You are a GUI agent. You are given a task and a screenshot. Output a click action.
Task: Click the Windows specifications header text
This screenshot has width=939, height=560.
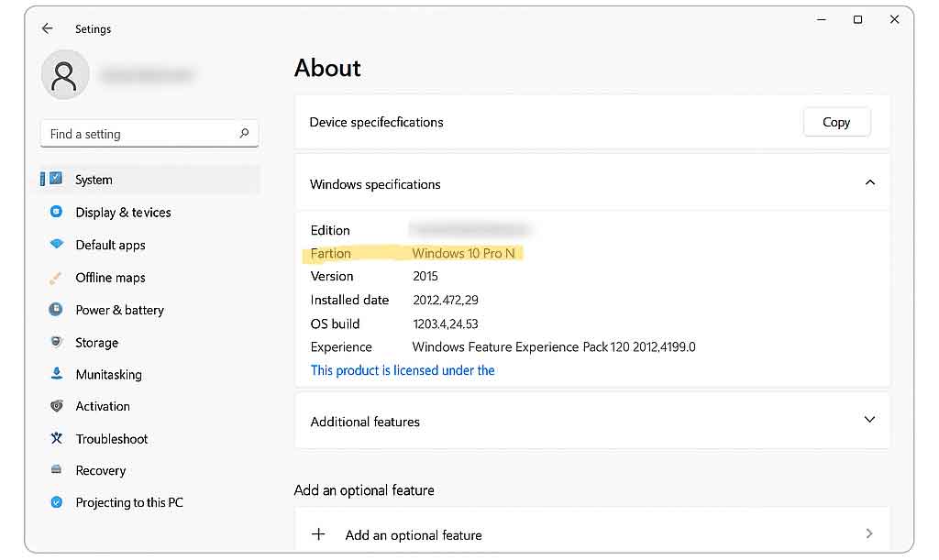[375, 184]
